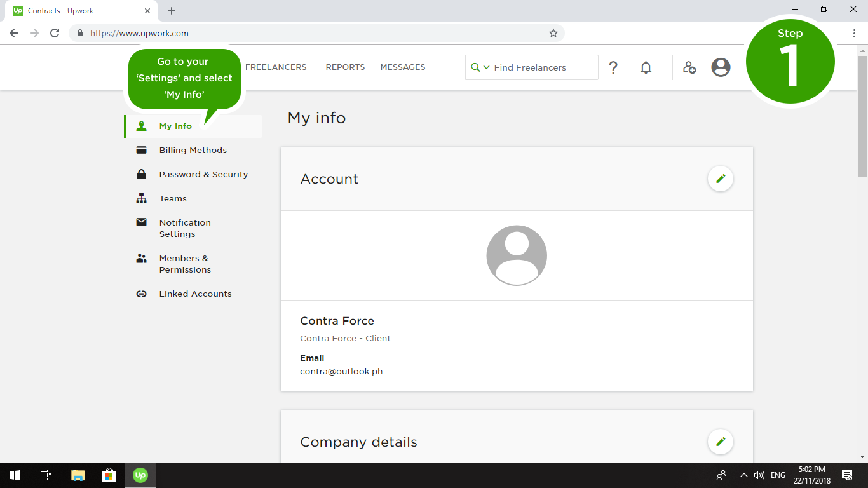Open Chrome's three-dot menu
The image size is (868, 488).
(854, 33)
